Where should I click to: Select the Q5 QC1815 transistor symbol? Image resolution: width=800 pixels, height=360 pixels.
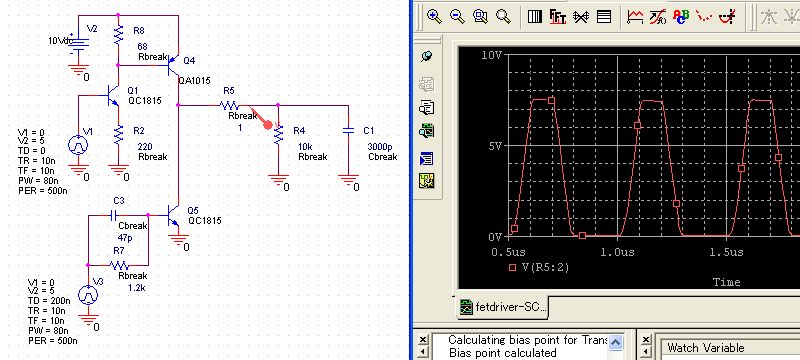click(x=174, y=215)
